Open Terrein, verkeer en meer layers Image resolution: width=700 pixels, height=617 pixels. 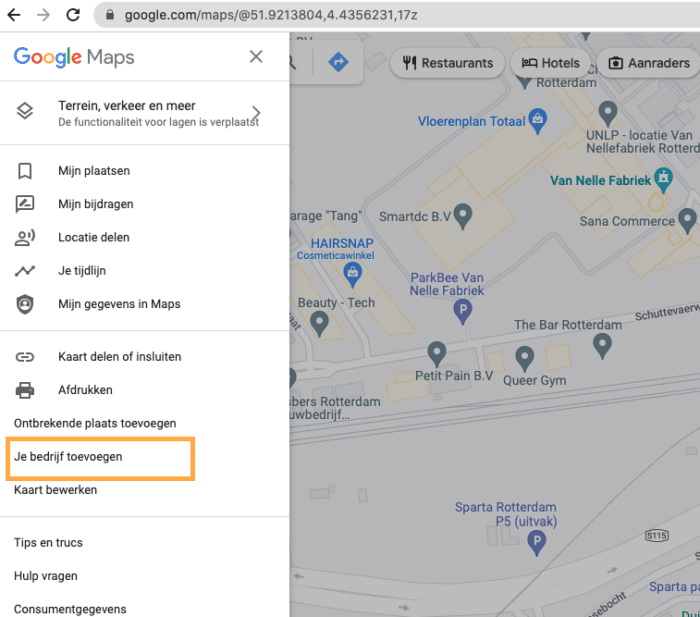[145, 113]
